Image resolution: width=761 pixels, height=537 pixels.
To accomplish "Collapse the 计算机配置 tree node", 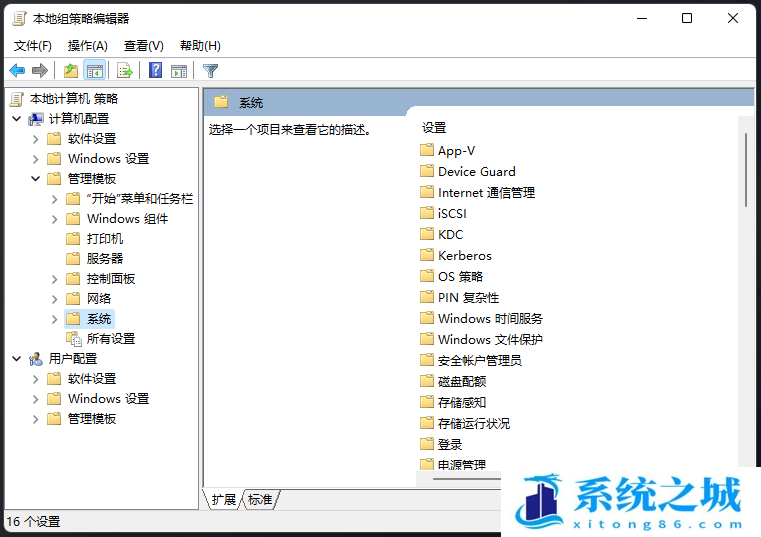I will pyautogui.click(x=17, y=118).
